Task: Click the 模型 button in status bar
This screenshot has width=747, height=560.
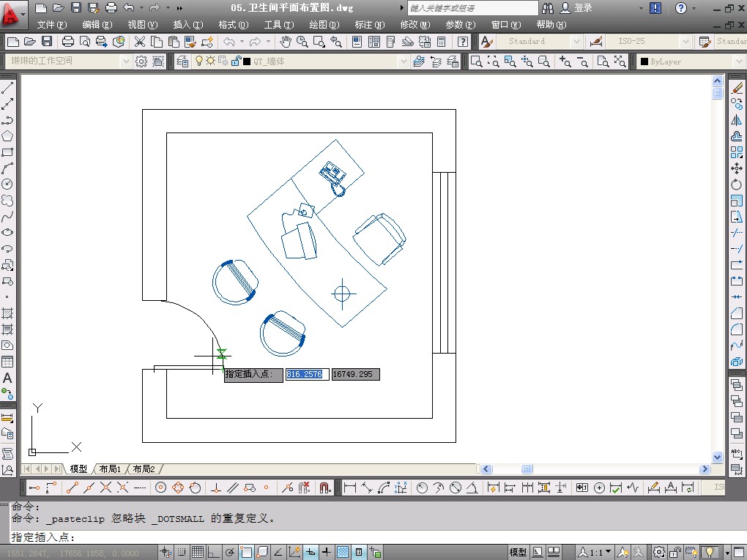Action: (x=518, y=553)
